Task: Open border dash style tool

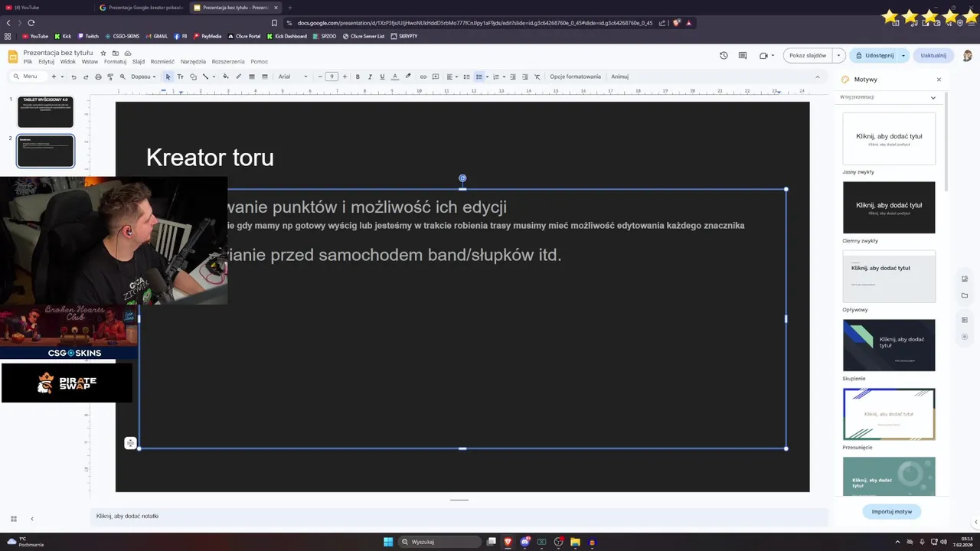Action: 265,77
